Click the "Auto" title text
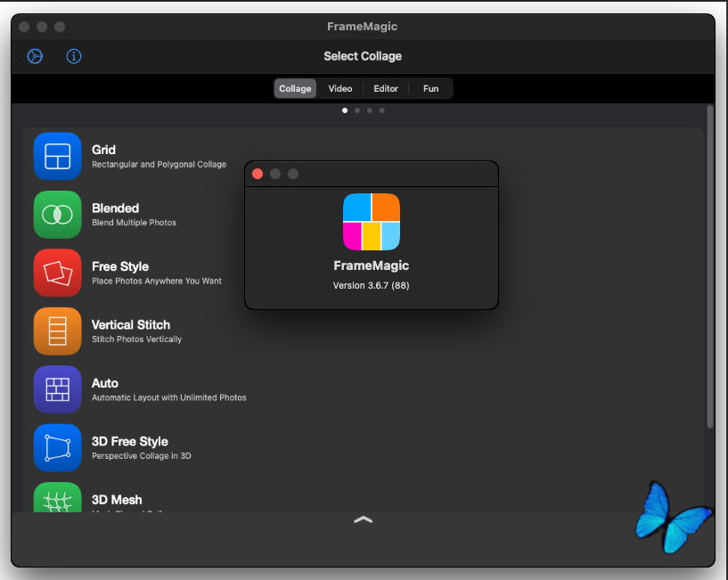 pyautogui.click(x=105, y=383)
